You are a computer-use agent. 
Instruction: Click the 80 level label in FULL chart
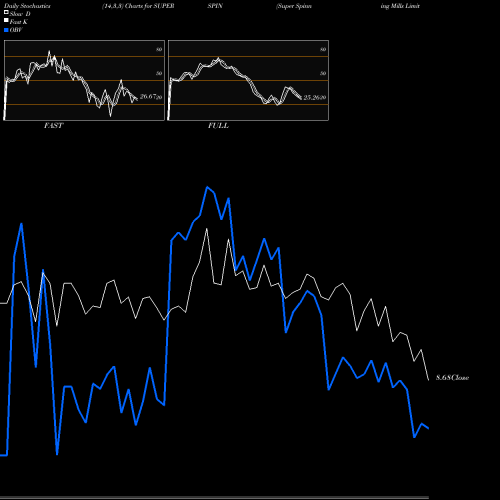(x=323, y=49)
